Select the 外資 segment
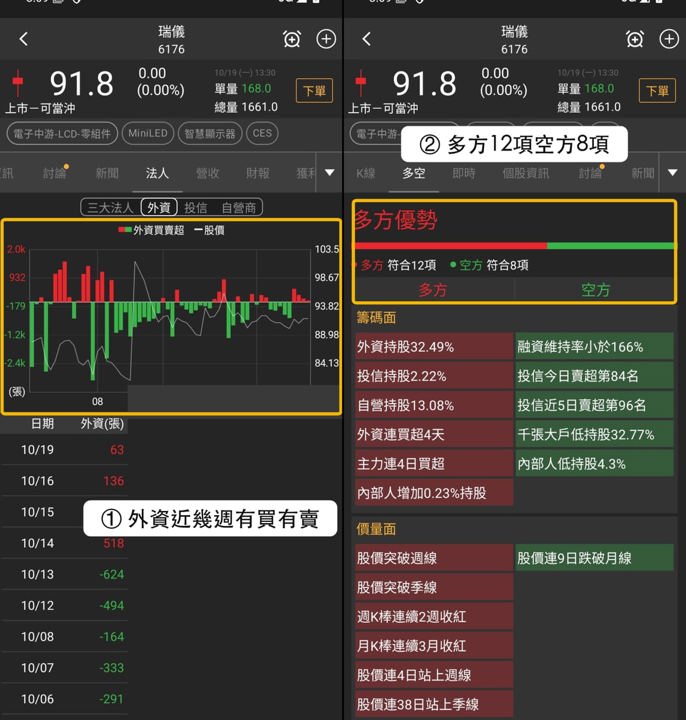This screenshot has height=720, width=686. click(x=159, y=208)
